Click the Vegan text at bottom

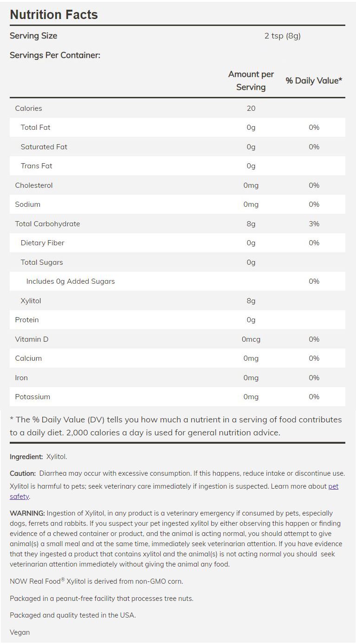(19, 632)
